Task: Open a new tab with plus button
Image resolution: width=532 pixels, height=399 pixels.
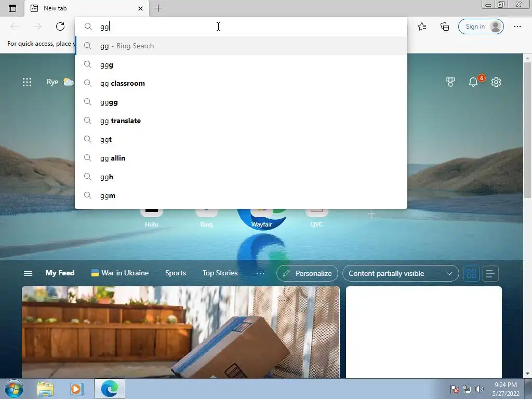Action: [x=158, y=8]
